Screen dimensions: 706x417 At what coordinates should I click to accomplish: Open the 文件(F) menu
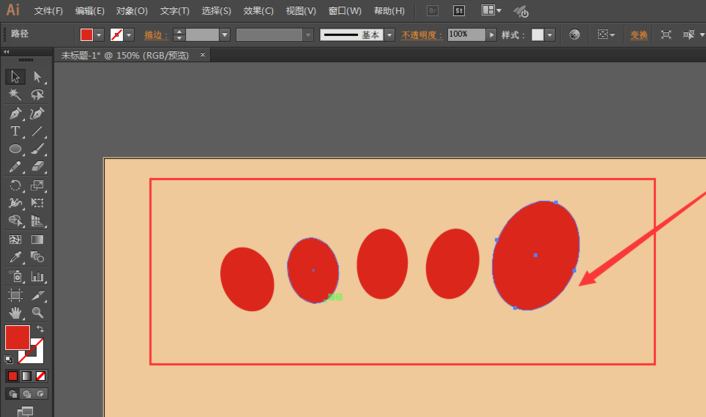pos(48,11)
